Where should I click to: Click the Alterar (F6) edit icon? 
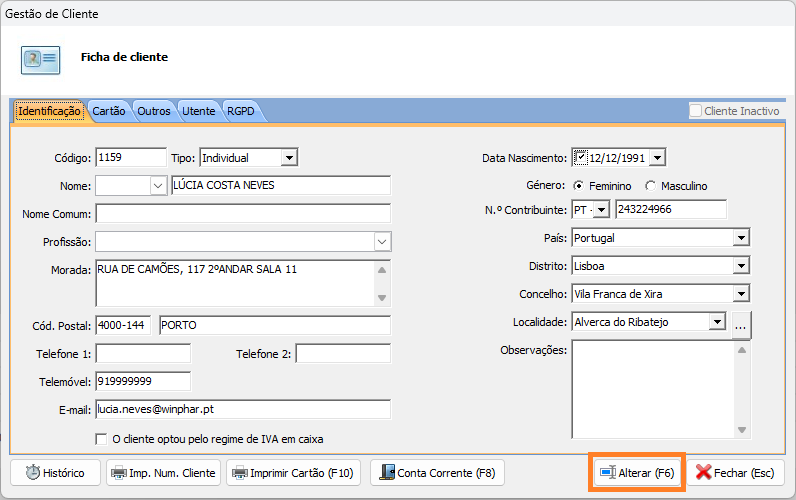point(607,473)
